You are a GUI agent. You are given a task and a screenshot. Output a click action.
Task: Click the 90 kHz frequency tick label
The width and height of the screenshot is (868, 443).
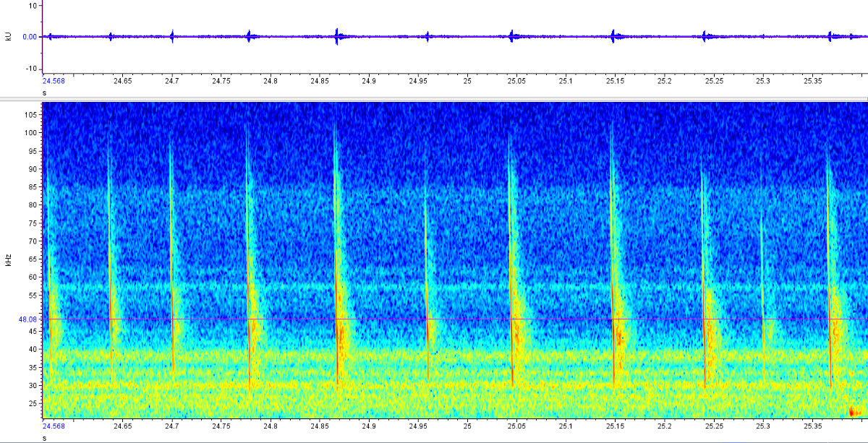pos(33,169)
